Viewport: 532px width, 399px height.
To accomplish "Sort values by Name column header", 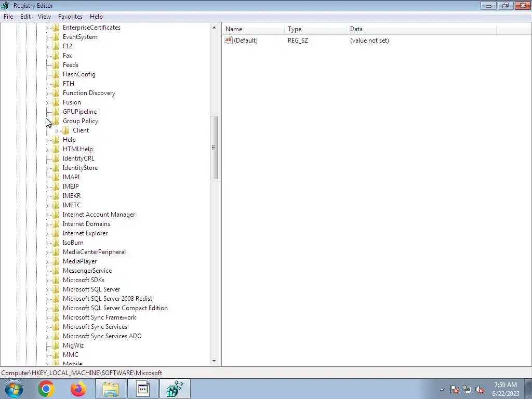I will coord(253,29).
